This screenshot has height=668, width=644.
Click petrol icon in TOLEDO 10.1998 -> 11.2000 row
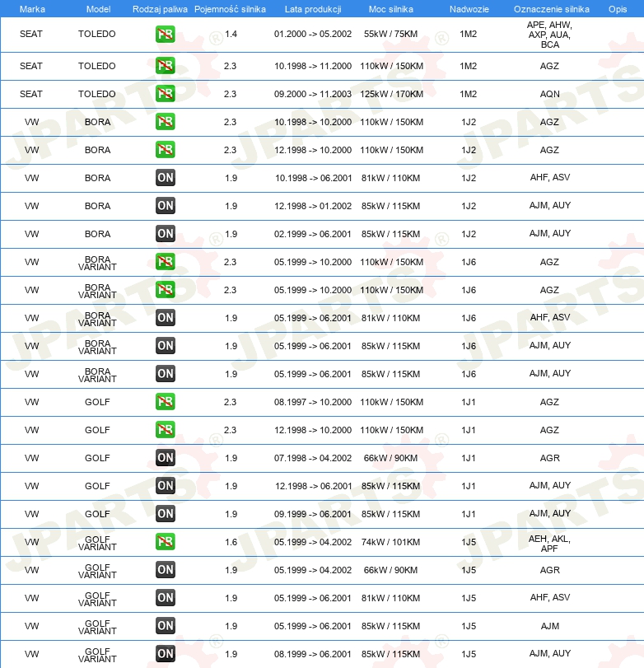(x=166, y=66)
